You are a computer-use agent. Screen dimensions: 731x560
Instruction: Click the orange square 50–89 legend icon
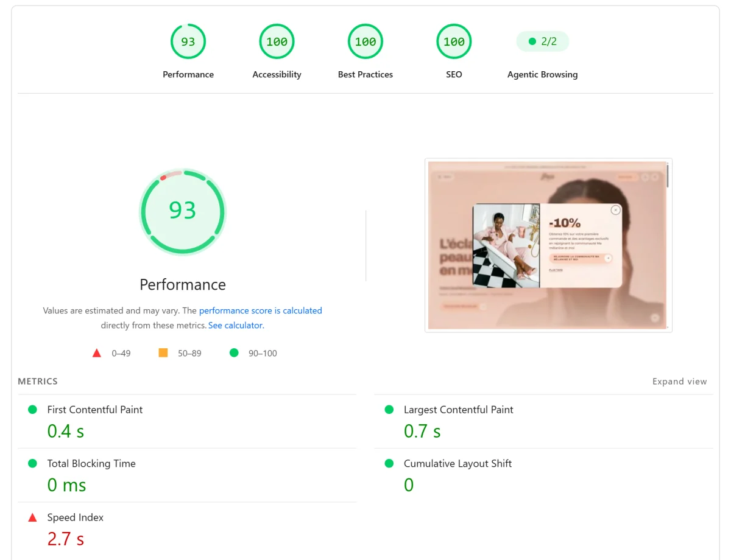pos(163,352)
